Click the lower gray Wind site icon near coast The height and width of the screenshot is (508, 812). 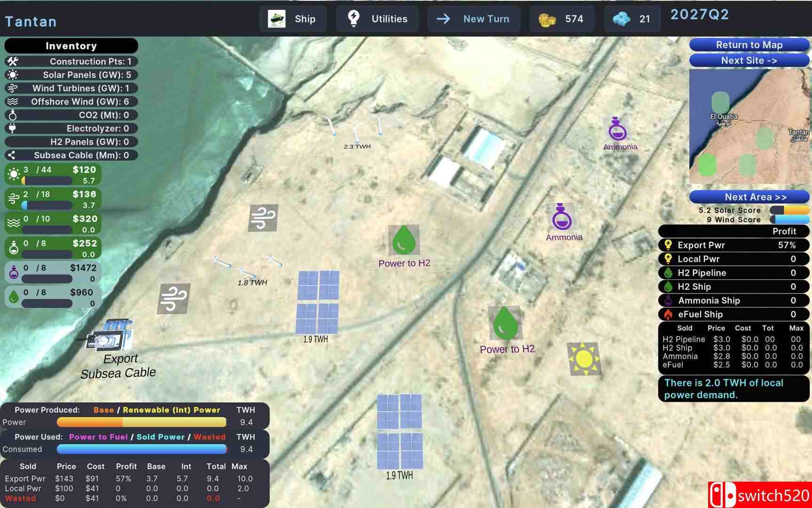pyautogui.click(x=173, y=298)
